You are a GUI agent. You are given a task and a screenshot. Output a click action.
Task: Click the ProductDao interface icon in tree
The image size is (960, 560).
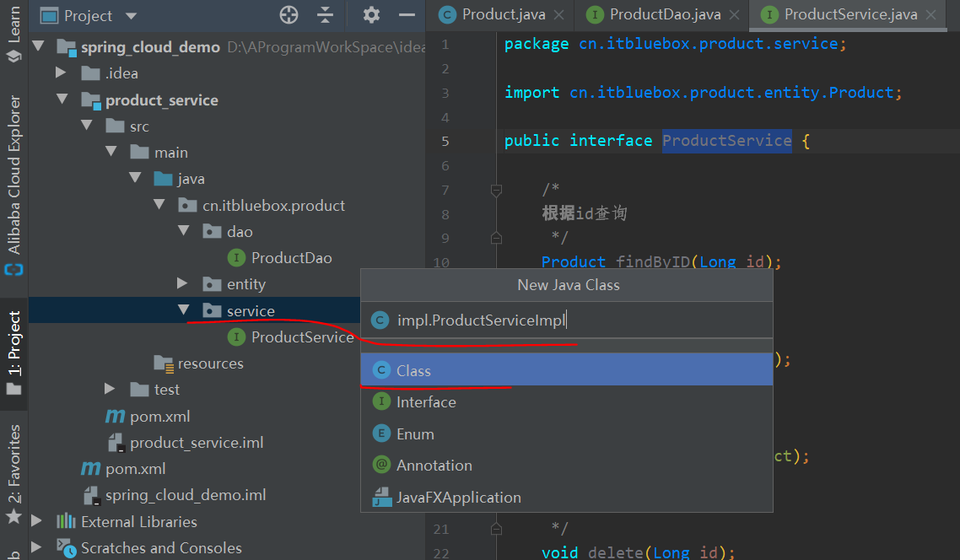236,258
